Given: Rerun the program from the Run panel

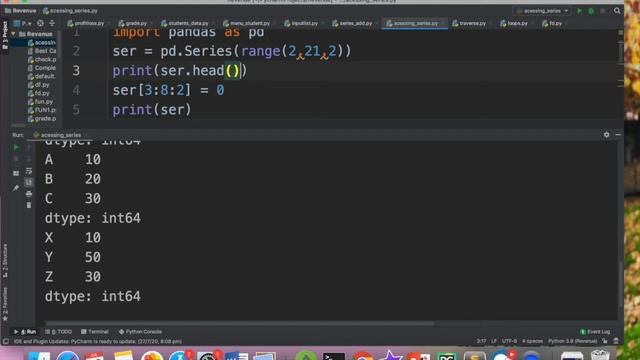Looking at the screenshot, I should click(16, 147).
